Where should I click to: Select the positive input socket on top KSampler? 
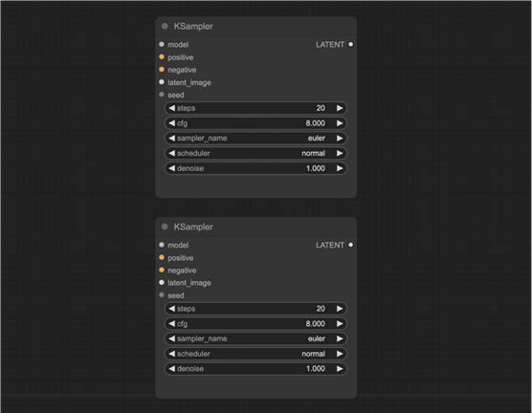(162, 57)
